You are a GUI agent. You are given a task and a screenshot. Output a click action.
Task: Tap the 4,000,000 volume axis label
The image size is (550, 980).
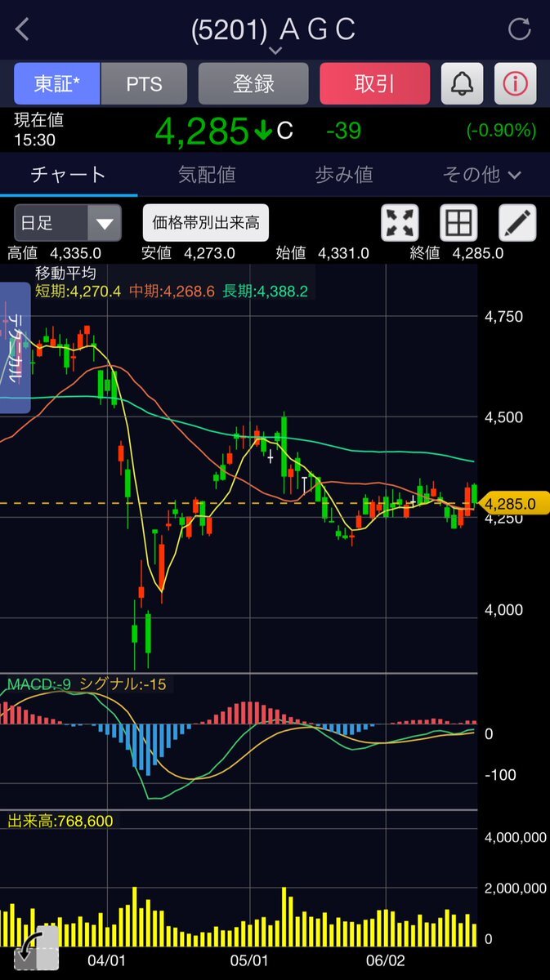[x=516, y=837]
